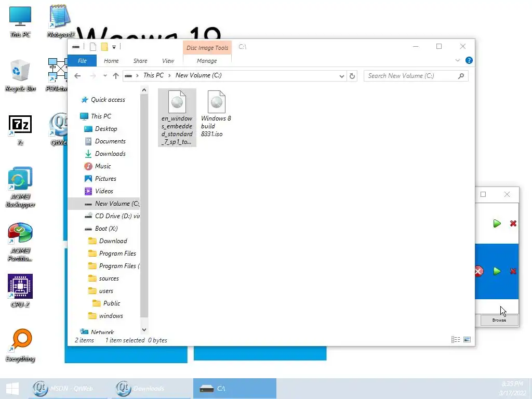
Task: Open the Share ribbon tab
Action: tap(140, 61)
